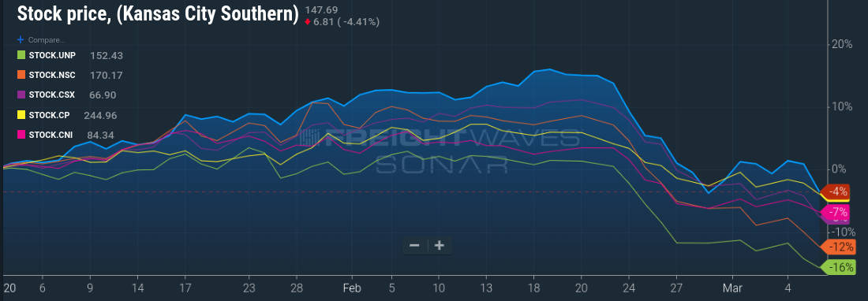The height and width of the screenshot is (301, 868).
Task: Click the blue plus Compare icon
Action: coord(21,39)
